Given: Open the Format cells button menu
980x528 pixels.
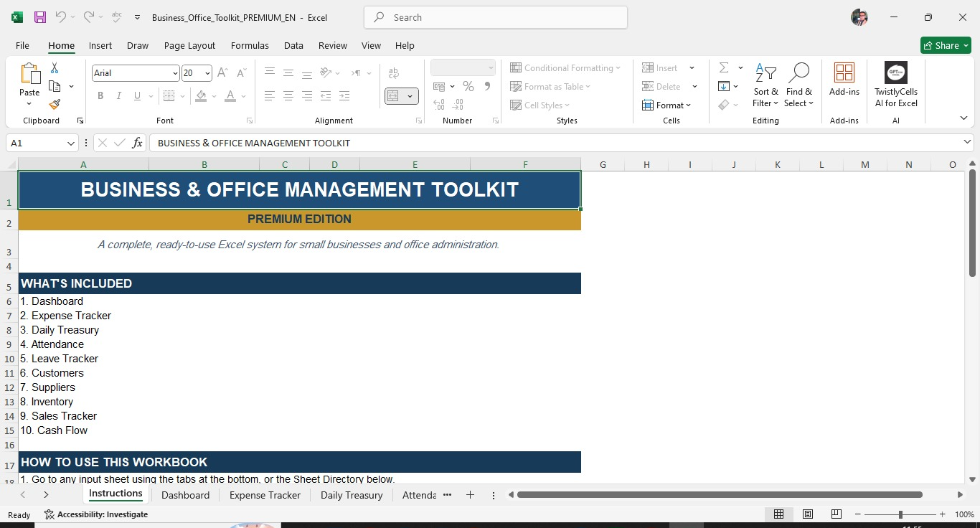Looking at the screenshot, I should click(x=666, y=105).
